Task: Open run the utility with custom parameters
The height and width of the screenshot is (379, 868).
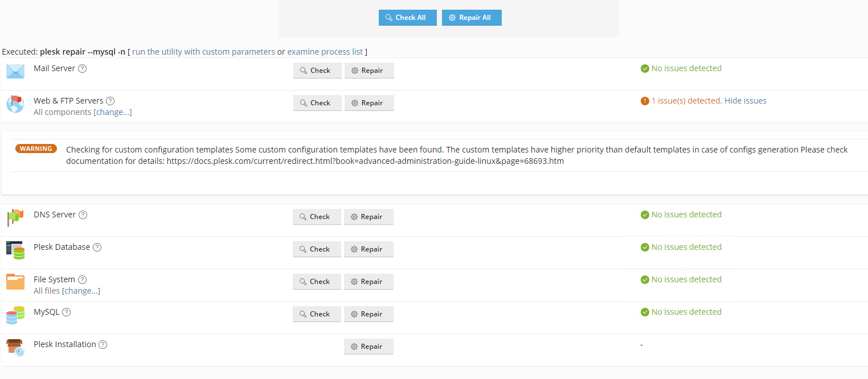Action: pyautogui.click(x=203, y=52)
